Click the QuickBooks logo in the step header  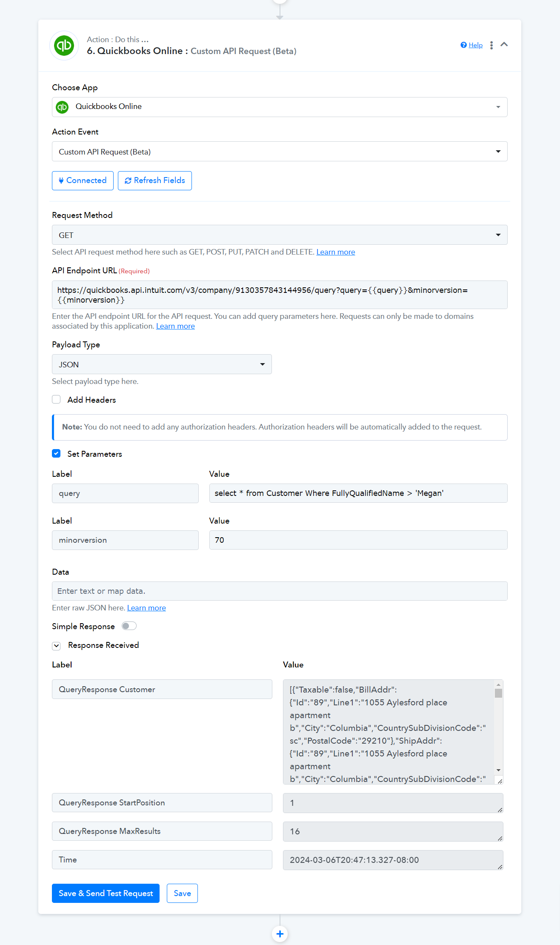64,46
